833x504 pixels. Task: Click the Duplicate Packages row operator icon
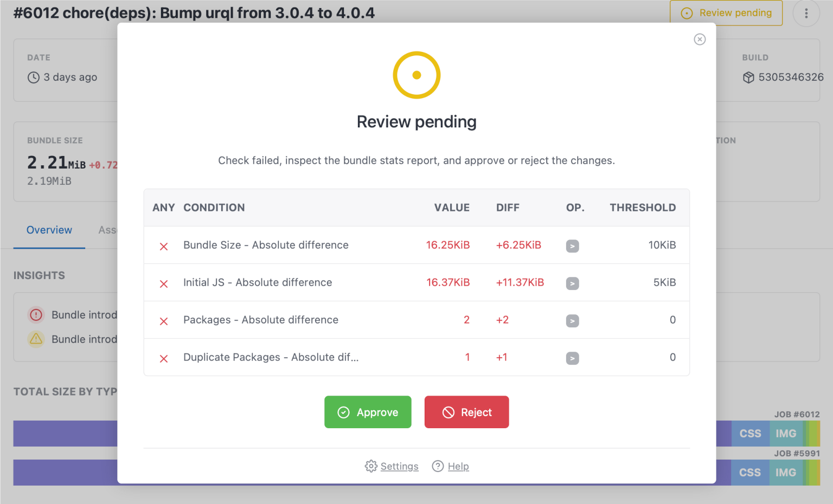572,358
